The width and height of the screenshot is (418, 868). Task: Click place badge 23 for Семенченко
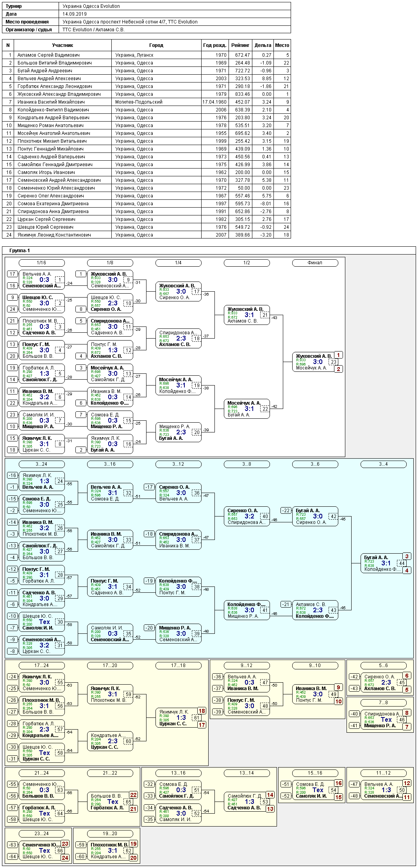[x=65, y=844]
